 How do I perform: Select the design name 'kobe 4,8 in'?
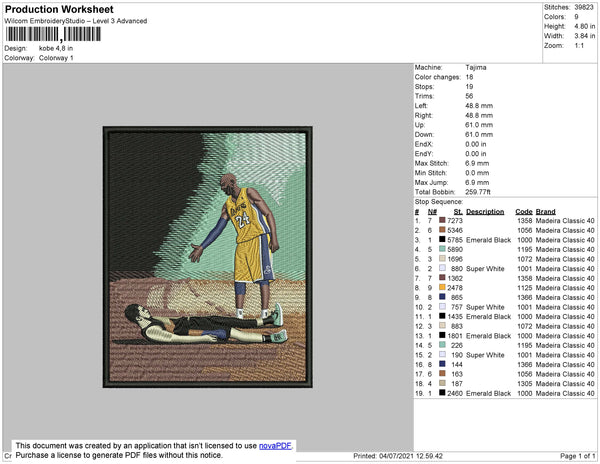[x=56, y=49]
